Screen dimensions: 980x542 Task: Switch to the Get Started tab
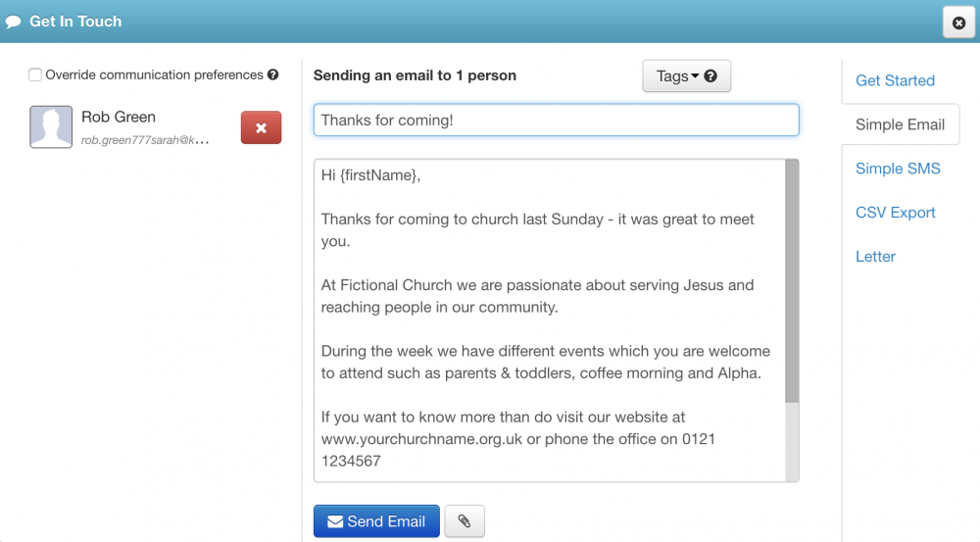(895, 80)
